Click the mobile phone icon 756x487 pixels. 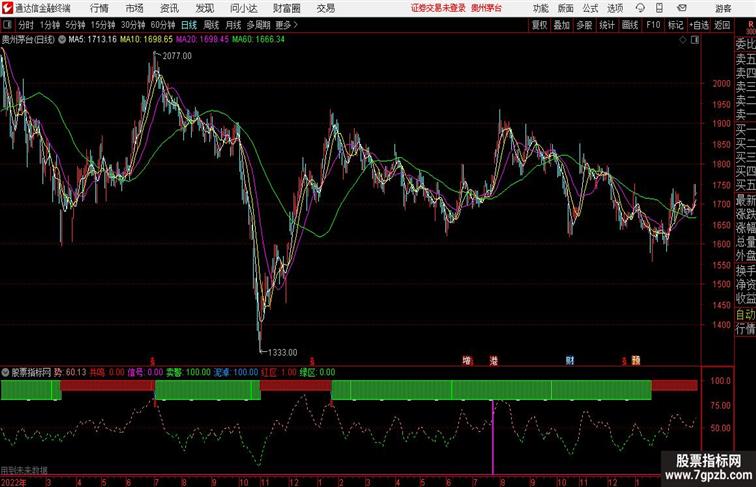click(x=660, y=8)
